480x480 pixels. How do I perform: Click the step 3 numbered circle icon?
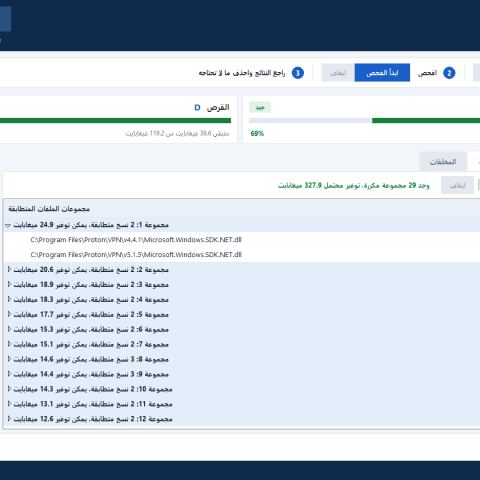pos(298,73)
